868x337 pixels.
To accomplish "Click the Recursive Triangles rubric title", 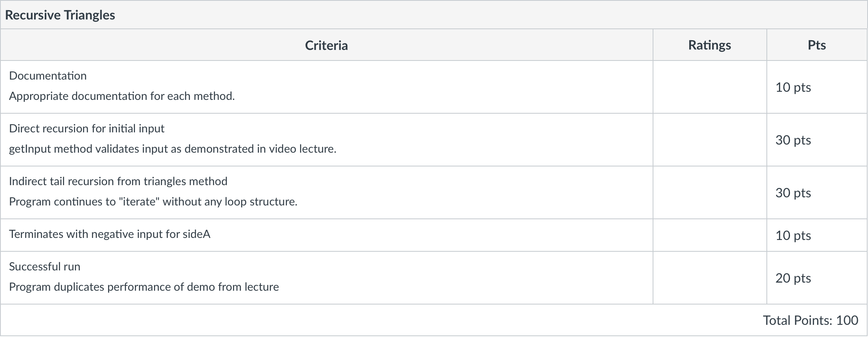I will click(x=60, y=15).
